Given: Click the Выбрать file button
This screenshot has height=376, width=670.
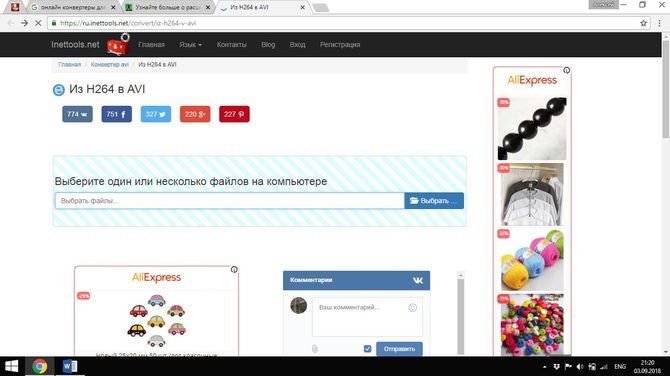Looking at the screenshot, I should coord(434,201).
